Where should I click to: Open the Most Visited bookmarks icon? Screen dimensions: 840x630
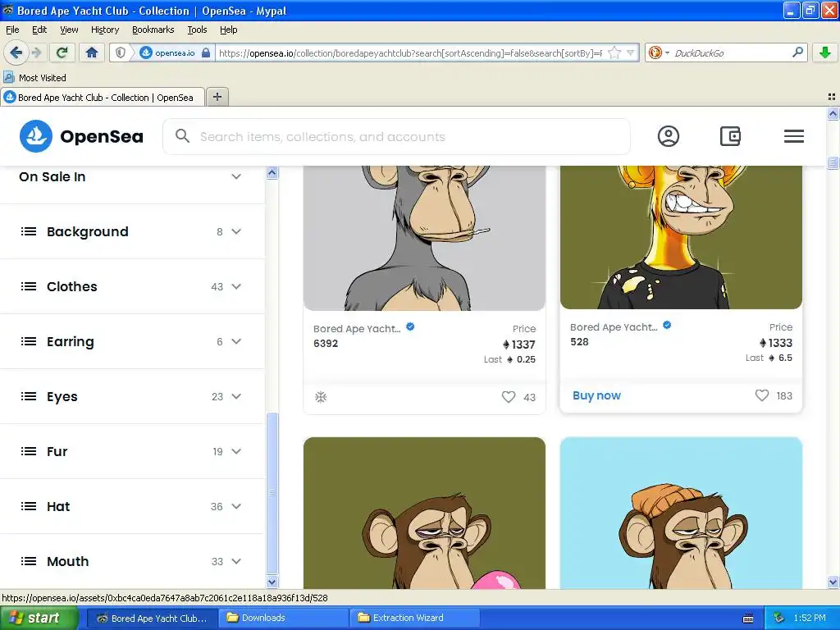[x=8, y=77]
